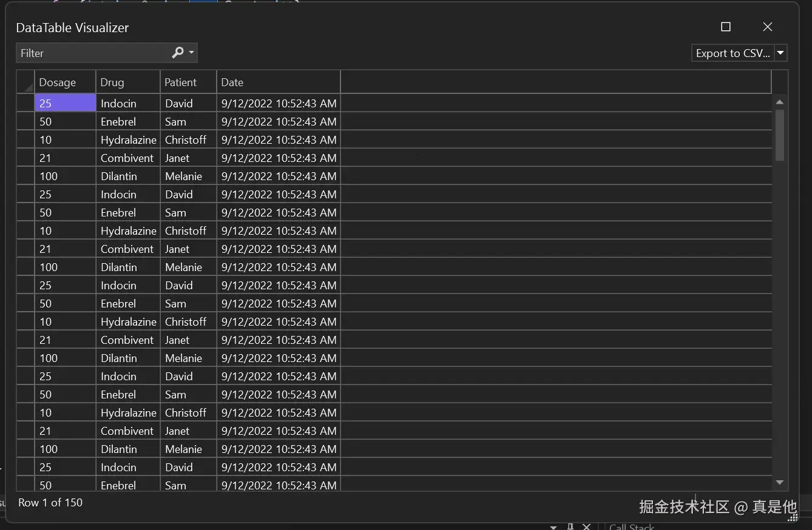Screen dimensions: 812x530
Task: Click the pin icon in background panel
Action: coord(570,526)
